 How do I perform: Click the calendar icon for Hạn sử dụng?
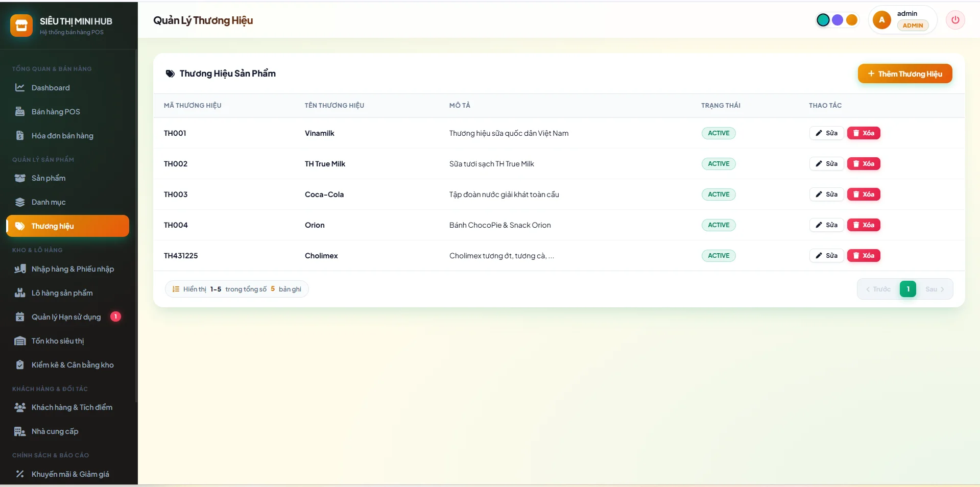click(x=20, y=317)
